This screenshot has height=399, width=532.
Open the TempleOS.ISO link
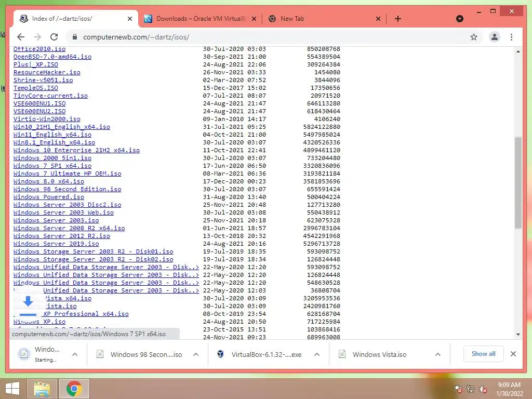[x=36, y=88]
